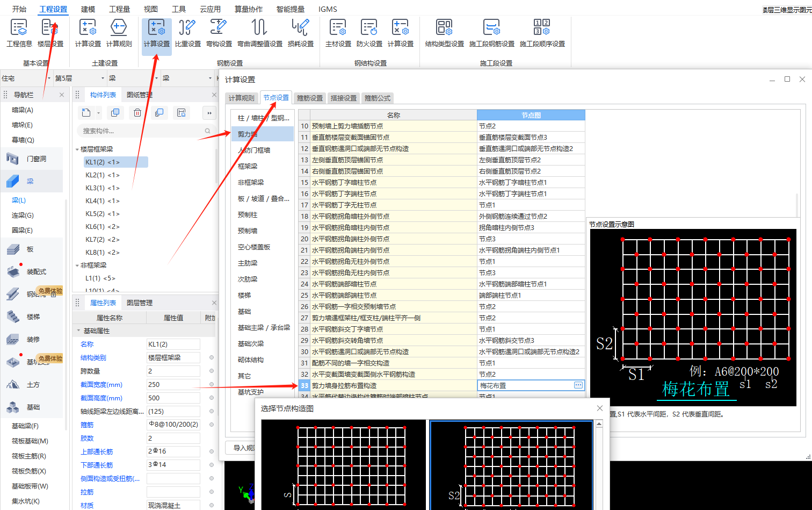Switch to 搭接设置 tab
The image size is (812, 510).
(344, 98)
